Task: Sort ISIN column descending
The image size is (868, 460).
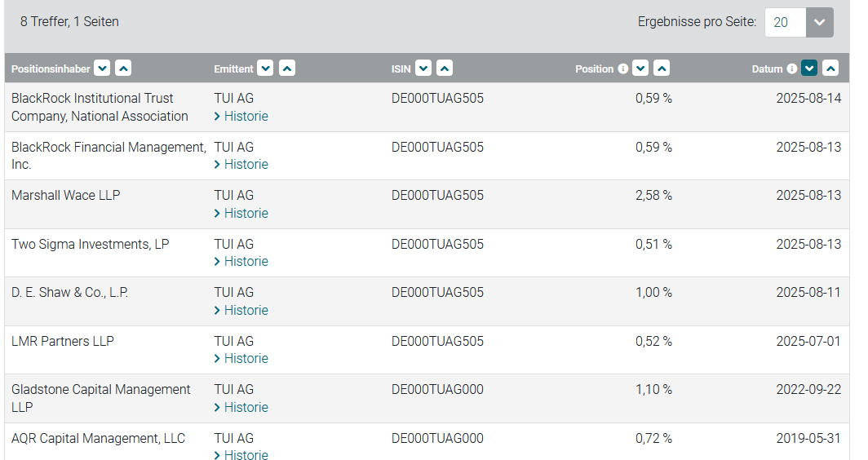Action: (423, 69)
